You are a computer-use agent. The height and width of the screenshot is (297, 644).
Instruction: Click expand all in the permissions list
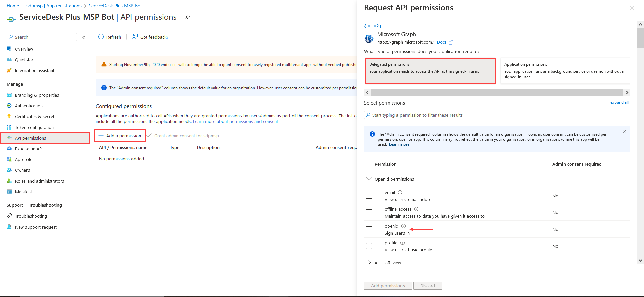[x=619, y=102]
